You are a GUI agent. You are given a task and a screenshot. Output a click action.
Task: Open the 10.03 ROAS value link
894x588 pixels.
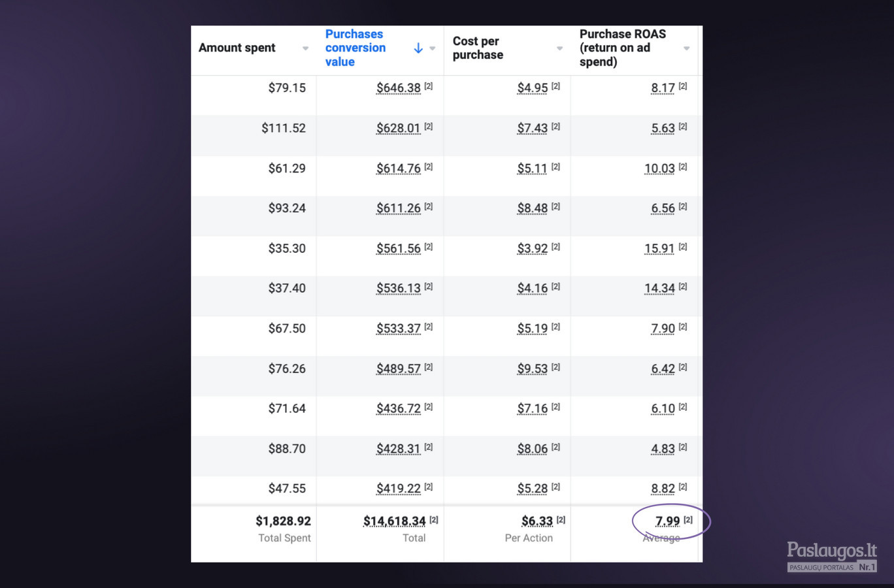[659, 169]
